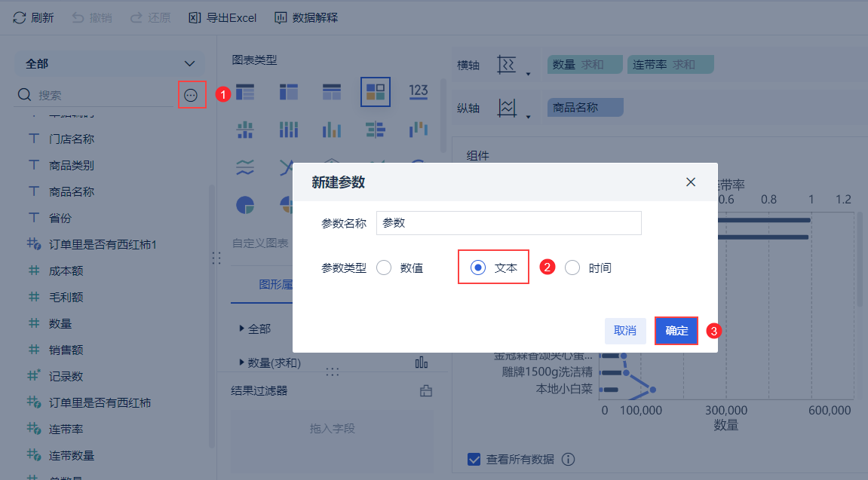Select field 成本额

[x=66, y=271]
